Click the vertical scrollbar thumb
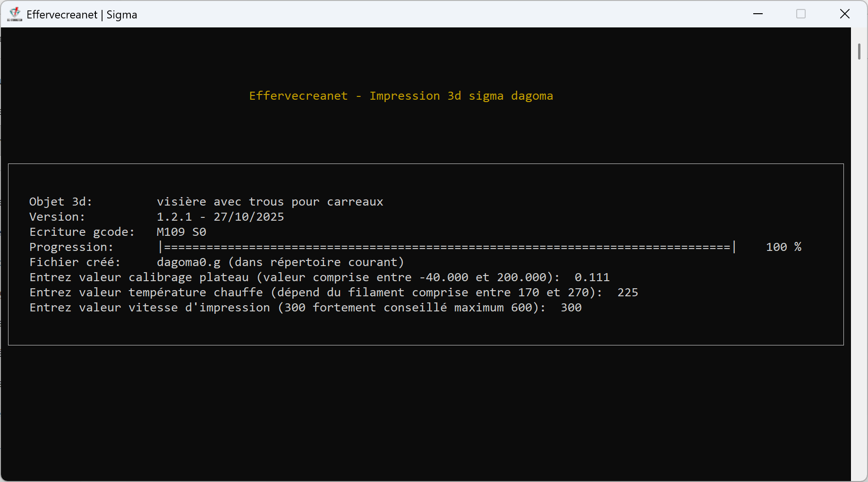The width and height of the screenshot is (868, 482). pyautogui.click(x=859, y=52)
